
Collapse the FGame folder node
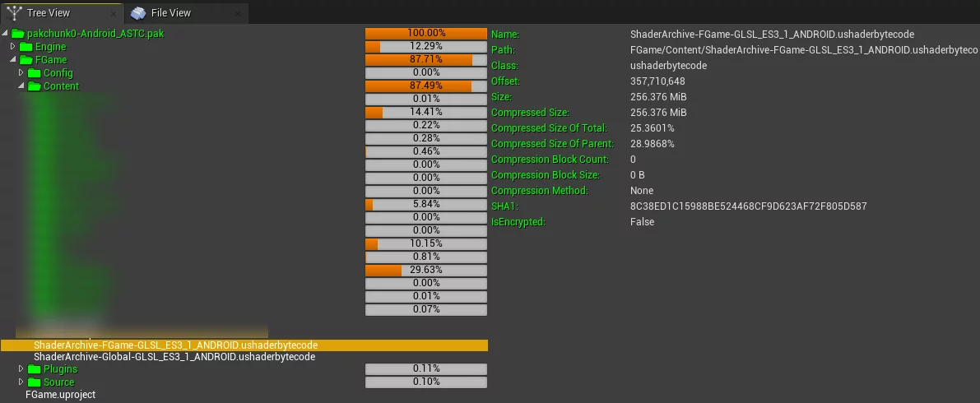(x=13, y=60)
